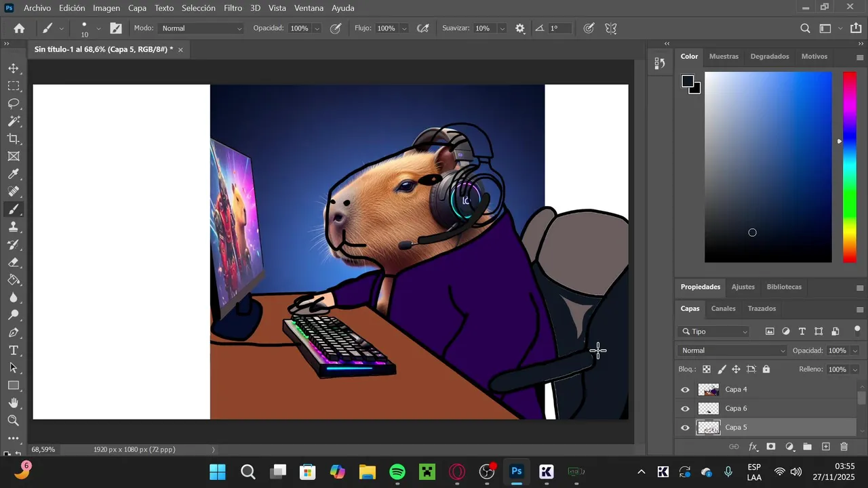Select the Move tool

point(14,68)
